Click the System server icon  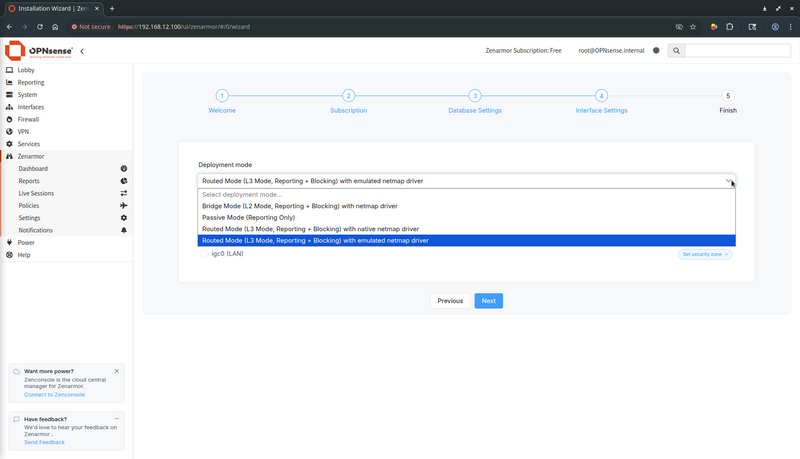9,94
